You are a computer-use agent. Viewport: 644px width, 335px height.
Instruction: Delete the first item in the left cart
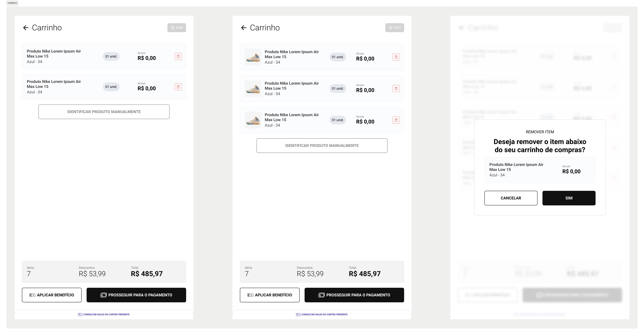tap(178, 57)
